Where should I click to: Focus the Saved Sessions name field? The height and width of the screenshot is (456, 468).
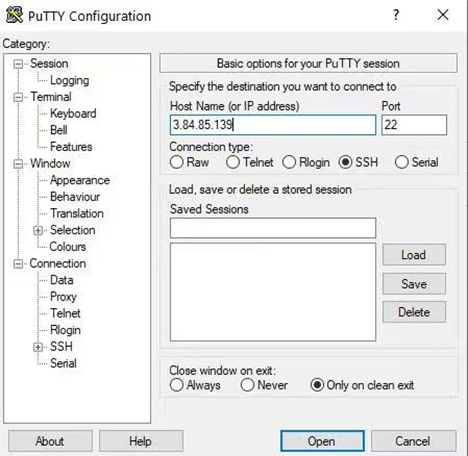click(x=273, y=228)
